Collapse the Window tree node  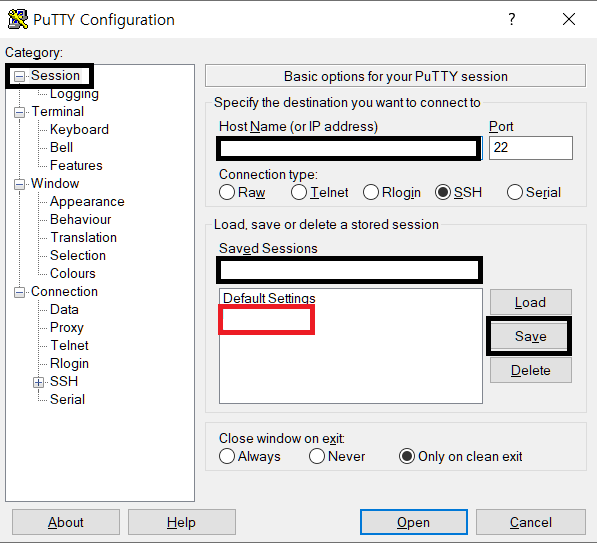tap(19, 184)
